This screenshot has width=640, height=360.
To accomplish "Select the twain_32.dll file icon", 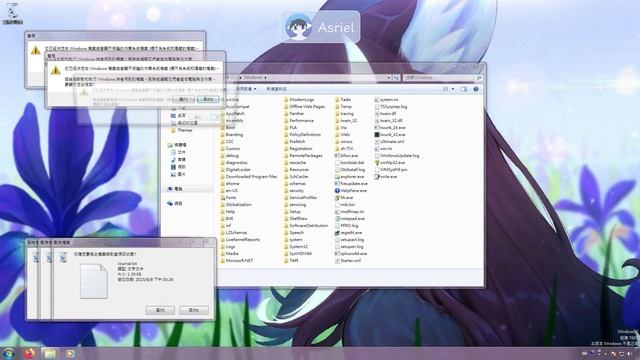I will tap(377, 120).
